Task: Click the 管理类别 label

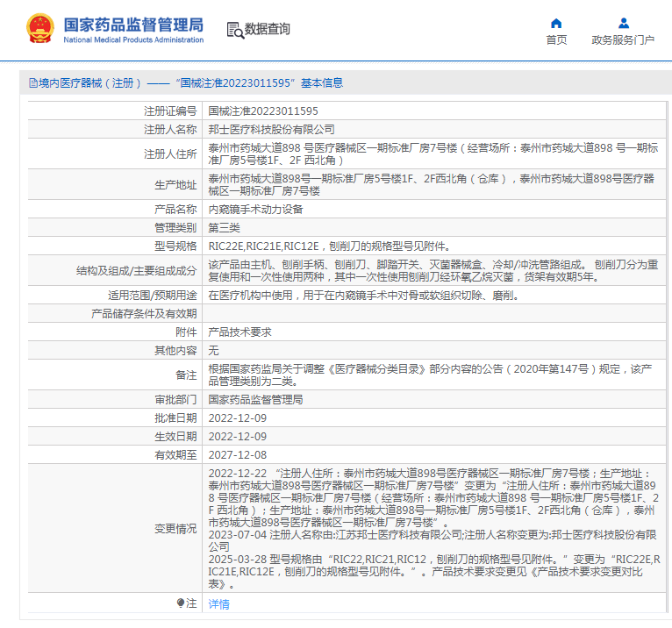Action: tap(175, 228)
